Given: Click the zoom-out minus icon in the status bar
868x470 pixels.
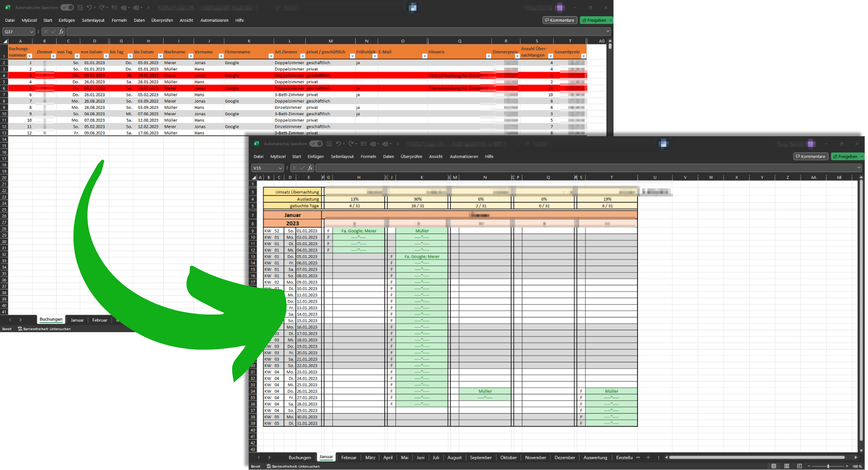Looking at the screenshot, I should point(809,466).
